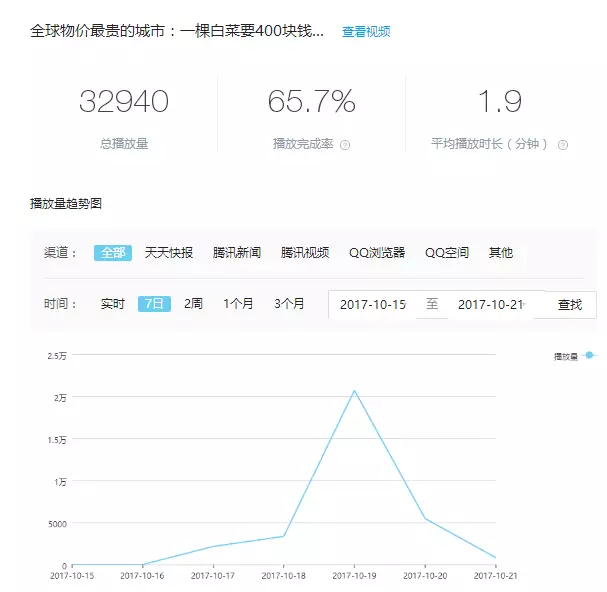Open start date field 2017-10-15
Screen dimensions: 607x592
pos(372,305)
